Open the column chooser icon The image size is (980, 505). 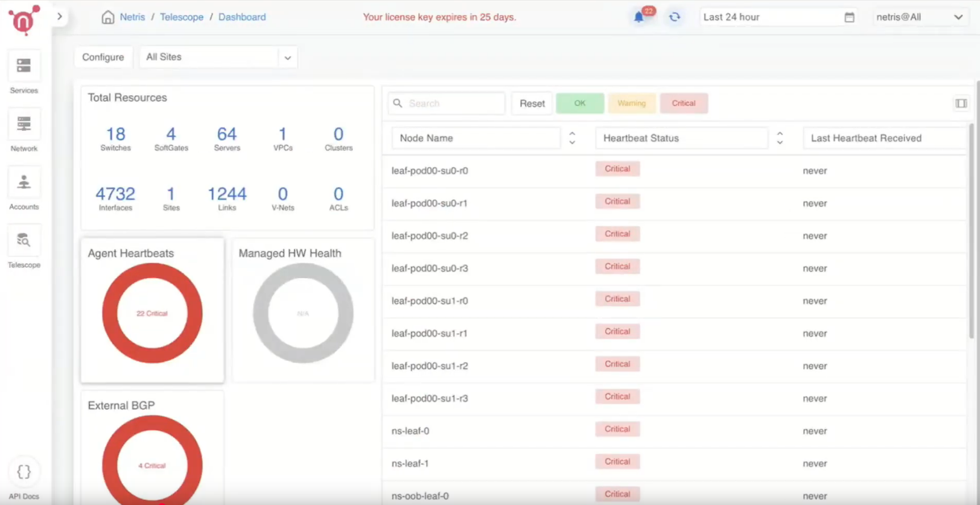[961, 104]
